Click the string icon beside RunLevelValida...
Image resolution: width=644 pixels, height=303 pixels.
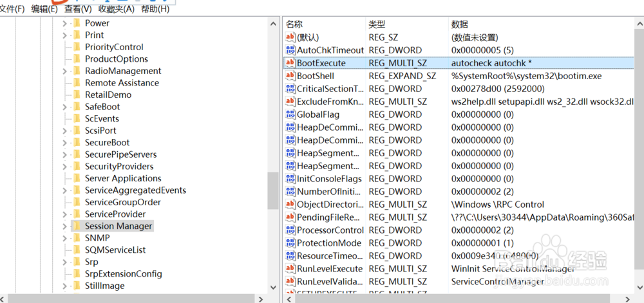click(x=290, y=282)
